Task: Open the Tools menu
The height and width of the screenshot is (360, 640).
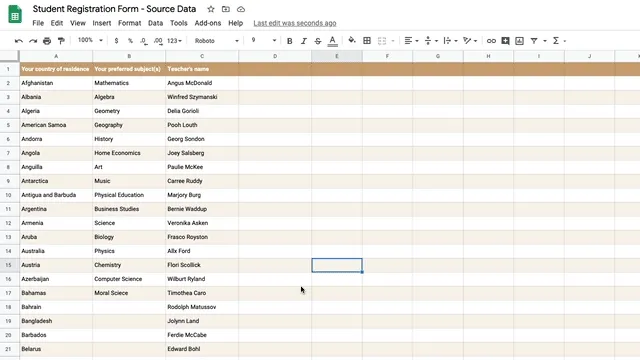Action: 179,23
